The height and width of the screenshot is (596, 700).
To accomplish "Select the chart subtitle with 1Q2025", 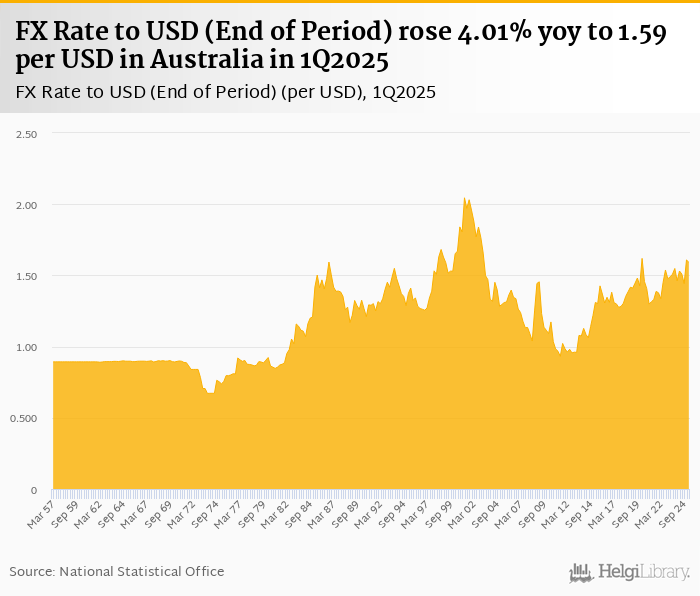I will [226, 93].
